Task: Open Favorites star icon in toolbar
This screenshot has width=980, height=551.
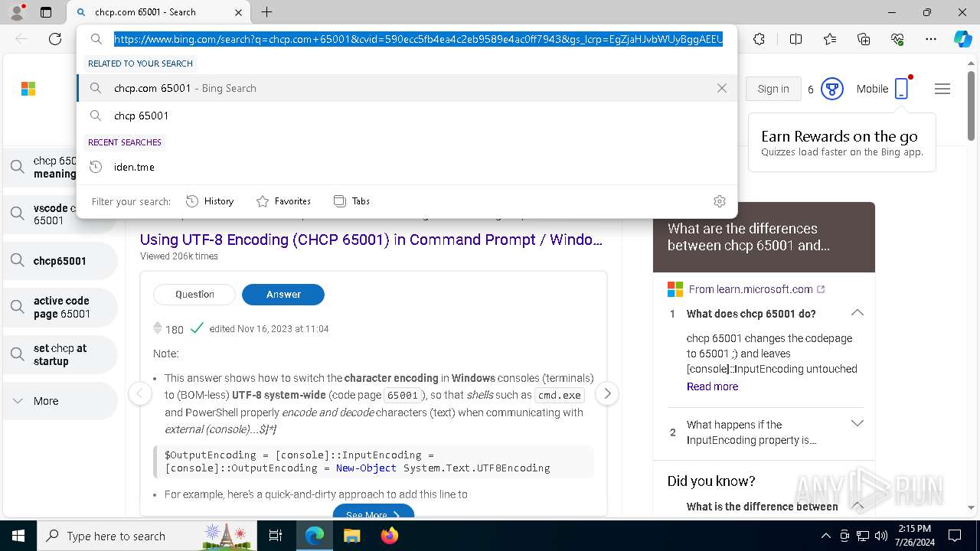Action: coord(830,39)
